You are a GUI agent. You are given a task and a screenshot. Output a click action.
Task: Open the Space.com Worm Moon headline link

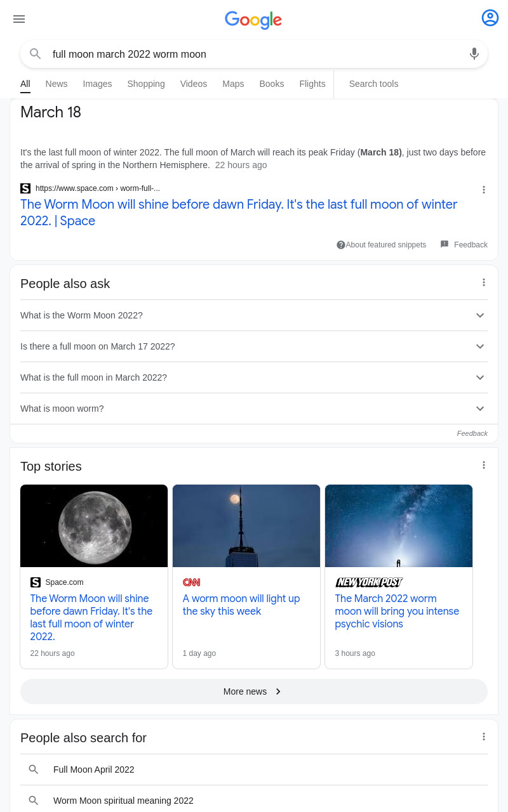[239, 213]
